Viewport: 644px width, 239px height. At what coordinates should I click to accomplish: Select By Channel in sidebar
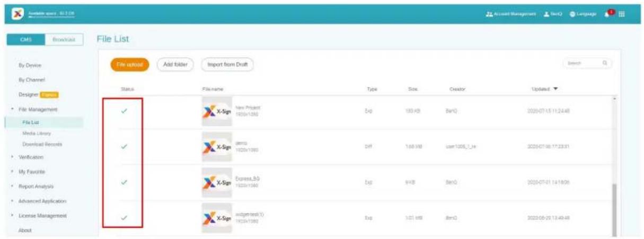click(32, 79)
